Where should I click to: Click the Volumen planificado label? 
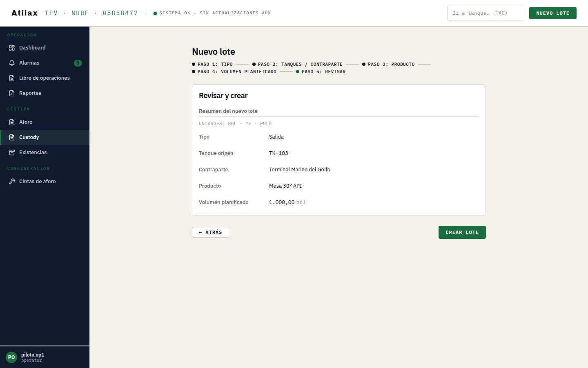(x=224, y=202)
